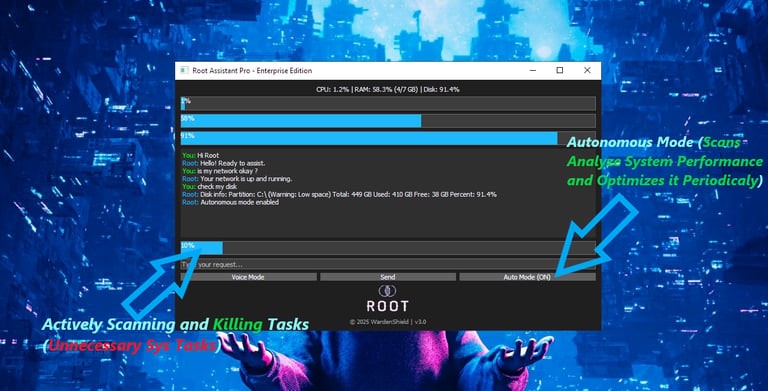This screenshot has width=768, height=391.
Task: Click the Root Assistant Pro window title
Action: click(x=252, y=71)
